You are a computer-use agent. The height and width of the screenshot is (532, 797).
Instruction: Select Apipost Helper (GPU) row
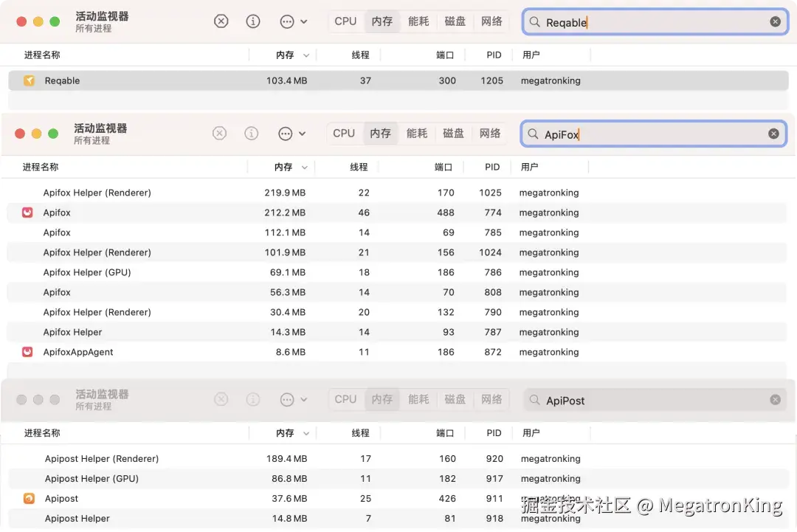398,478
